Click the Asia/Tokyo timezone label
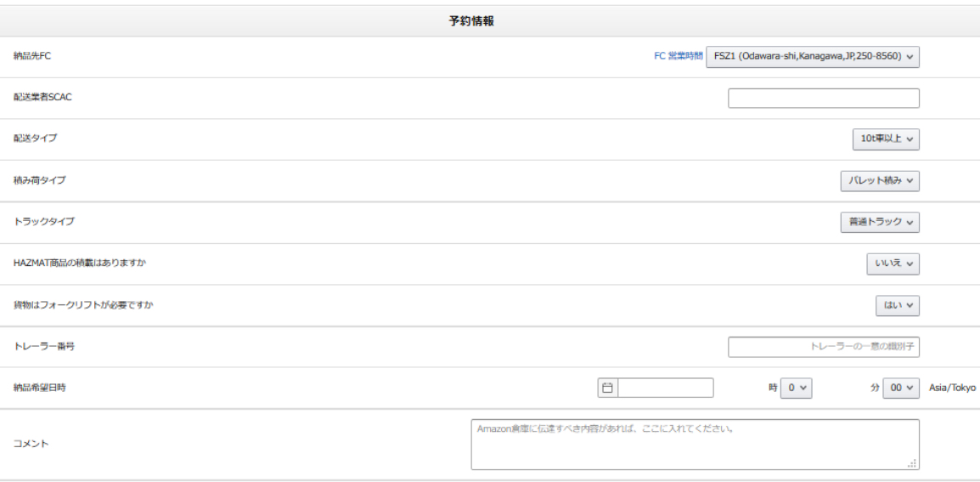The width and height of the screenshot is (980, 482). coord(952,388)
